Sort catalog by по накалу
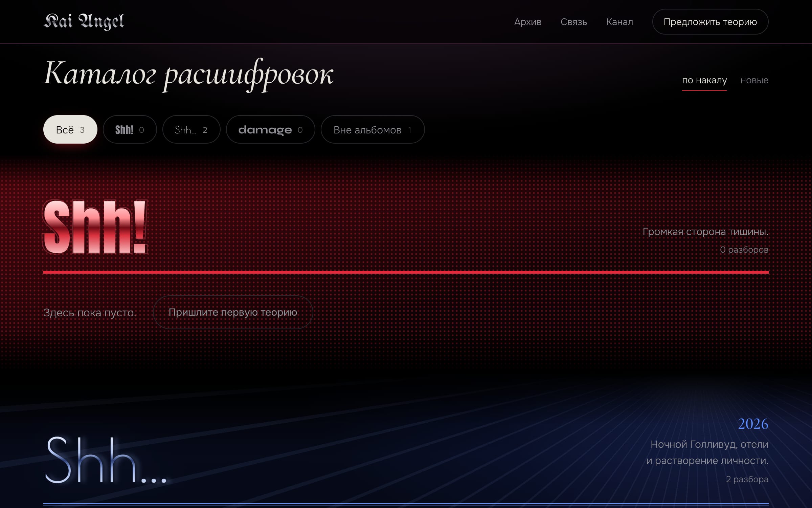This screenshot has height=508, width=812. 704,81
